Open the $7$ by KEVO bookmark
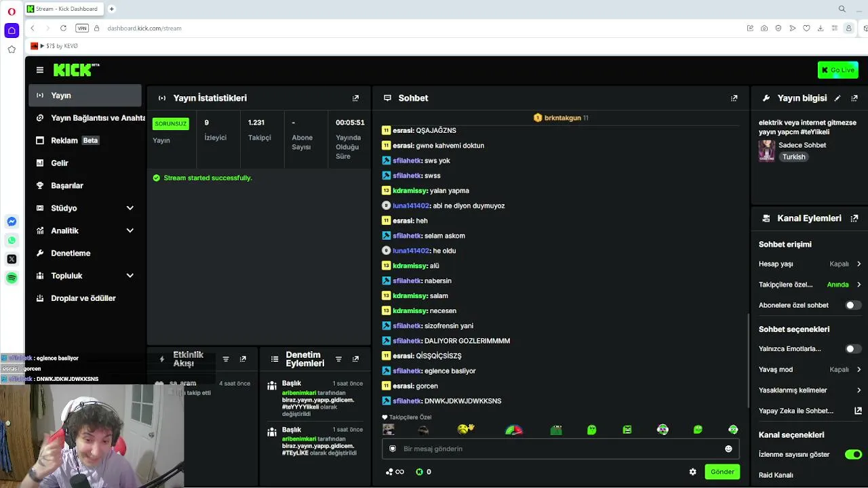 pos(54,46)
